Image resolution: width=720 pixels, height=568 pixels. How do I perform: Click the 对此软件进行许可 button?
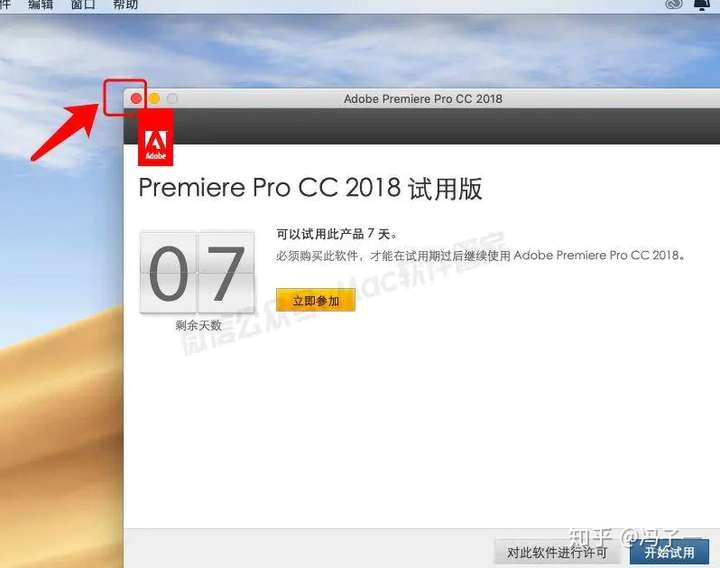[x=557, y=552]
